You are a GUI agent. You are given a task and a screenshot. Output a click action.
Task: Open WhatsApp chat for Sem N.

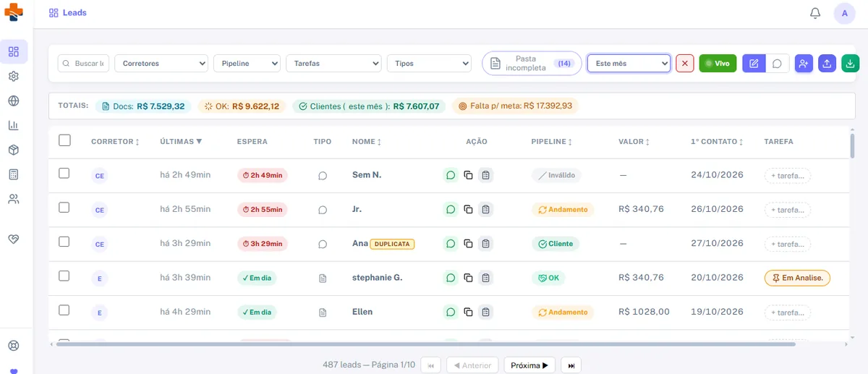click(451, 175)
